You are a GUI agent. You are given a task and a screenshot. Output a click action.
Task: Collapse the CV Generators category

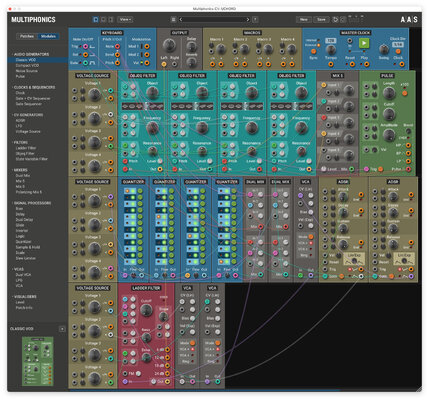click(x=28, y=115)
